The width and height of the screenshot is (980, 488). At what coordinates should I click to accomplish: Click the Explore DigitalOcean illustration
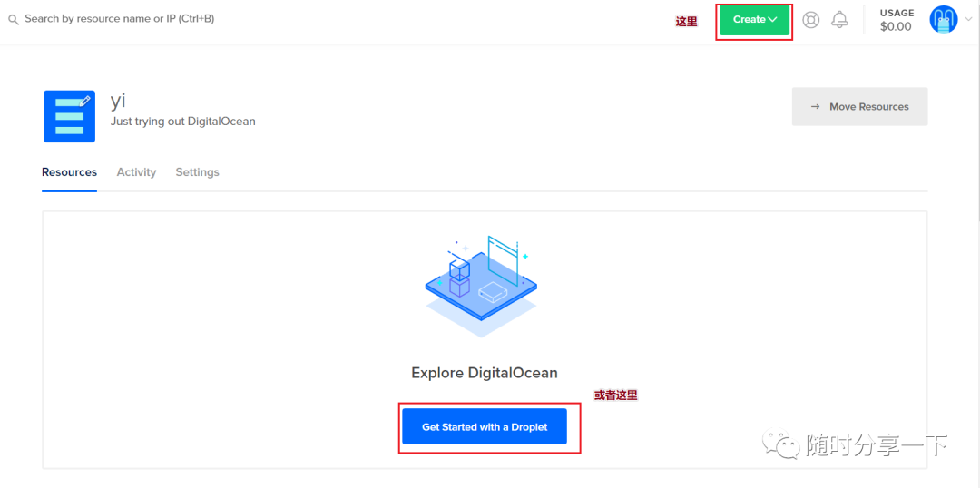(481, 286)
